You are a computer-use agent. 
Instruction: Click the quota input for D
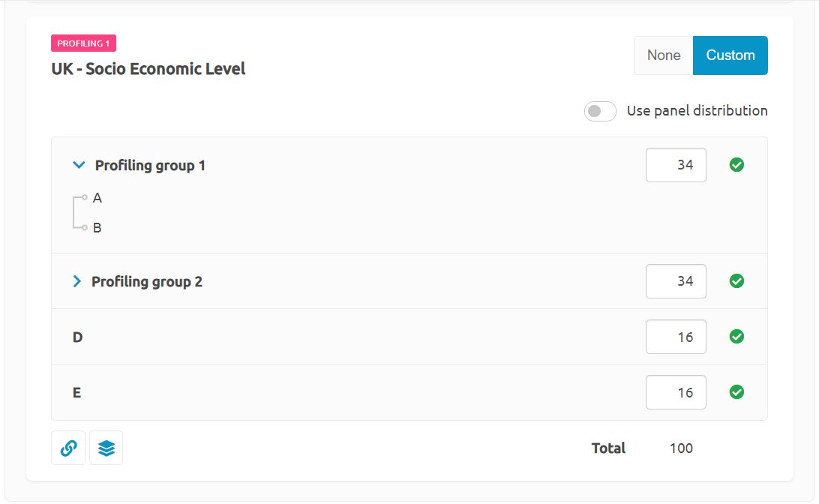(675, 337)
